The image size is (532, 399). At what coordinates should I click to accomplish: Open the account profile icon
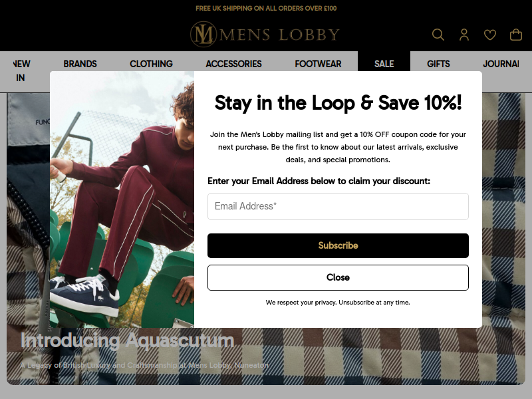464,35
